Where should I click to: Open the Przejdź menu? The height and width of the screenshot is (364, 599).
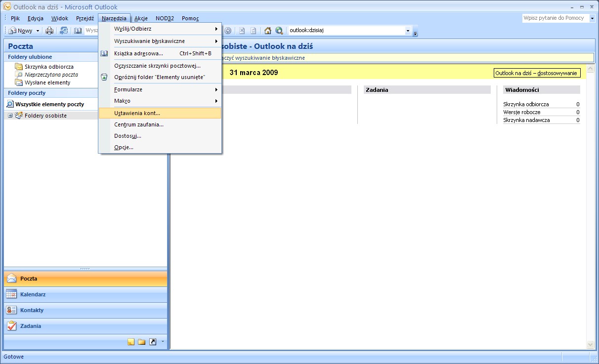click(x=85, y=18)
